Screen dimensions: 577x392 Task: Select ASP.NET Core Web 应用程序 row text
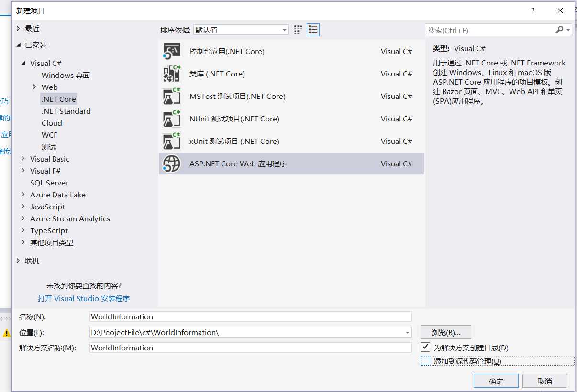pyautogui.click(x=238, y=163)
